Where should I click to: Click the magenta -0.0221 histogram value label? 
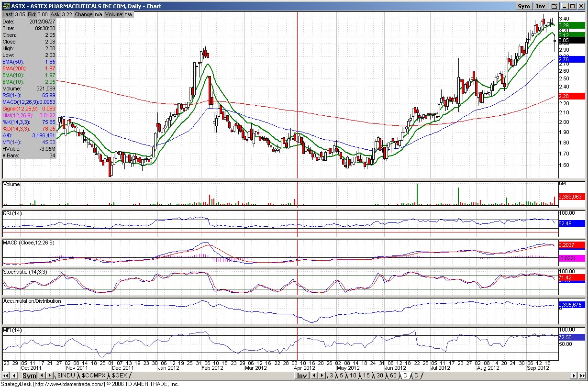[571, 258]
